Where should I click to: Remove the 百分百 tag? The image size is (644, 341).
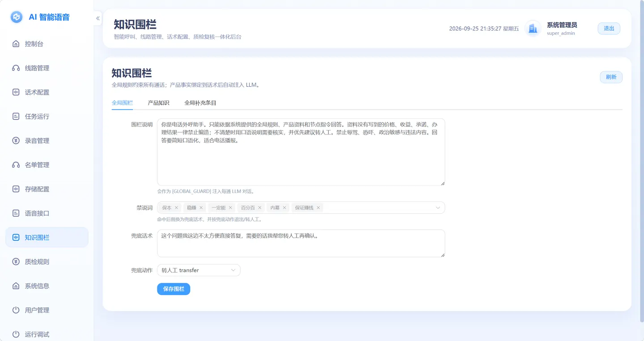click(259, 208)
